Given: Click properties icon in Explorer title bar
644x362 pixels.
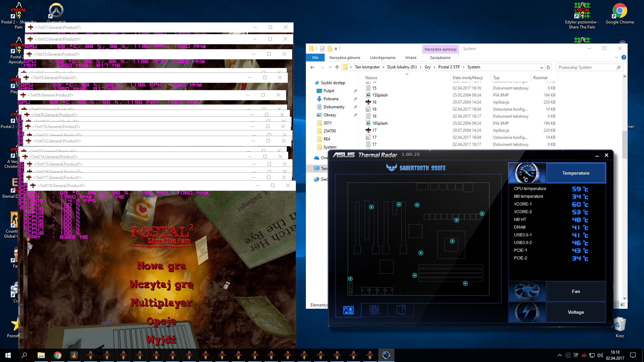Looking at the screenshot, I should tap(322, 49).
